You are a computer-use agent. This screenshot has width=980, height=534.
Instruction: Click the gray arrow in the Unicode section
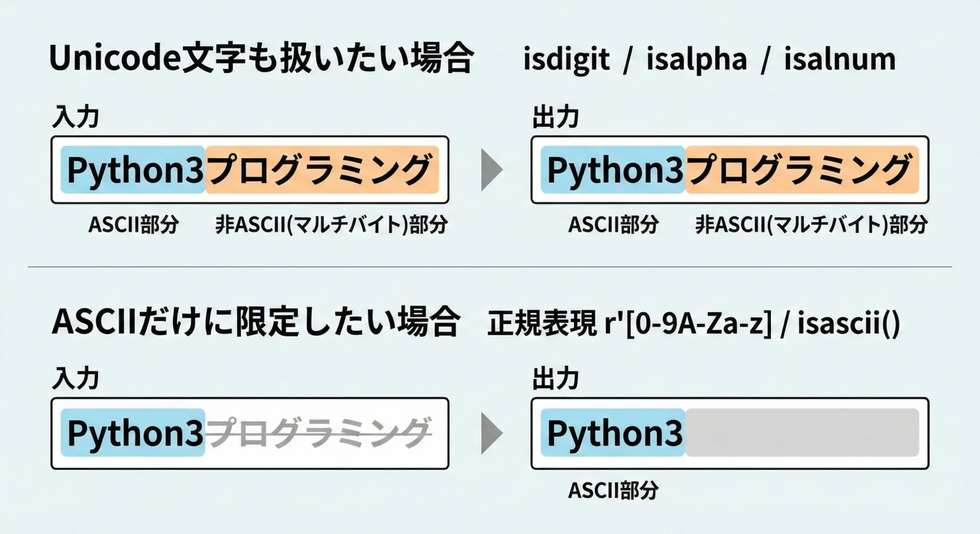(x=491, y=170)
